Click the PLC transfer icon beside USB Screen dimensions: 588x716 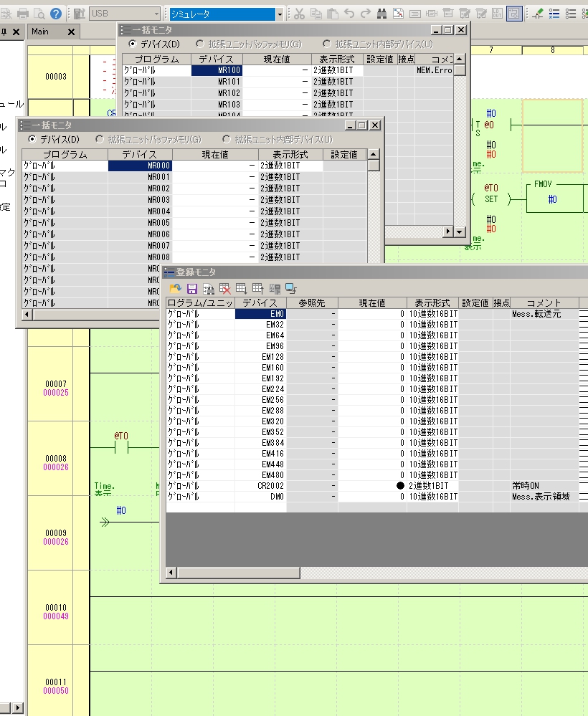[x=80, y=14]
